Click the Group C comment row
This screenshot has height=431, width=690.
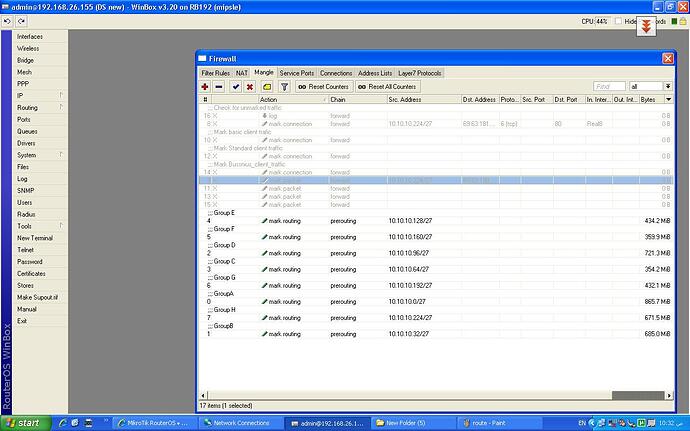[436, 261]
